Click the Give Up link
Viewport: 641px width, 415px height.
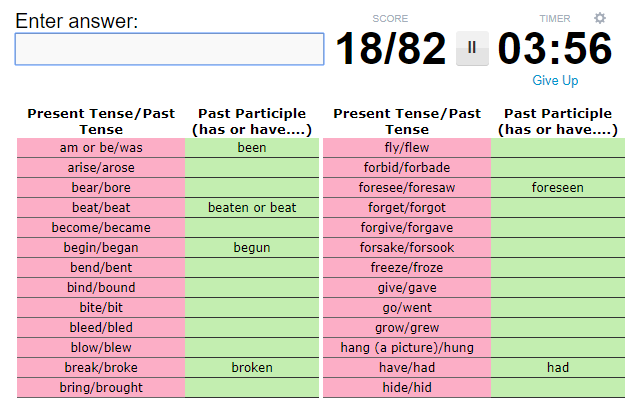click(x=555, y=80)
